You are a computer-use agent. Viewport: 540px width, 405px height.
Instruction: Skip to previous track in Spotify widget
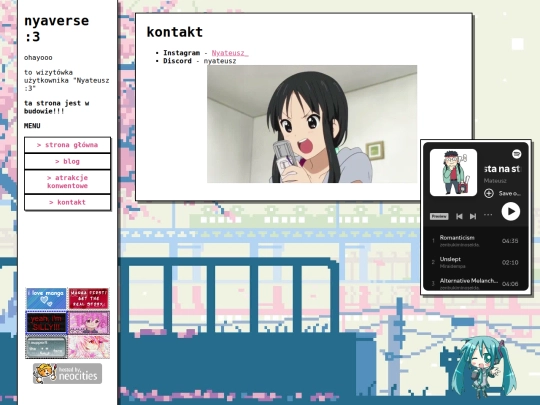(459, 216)
